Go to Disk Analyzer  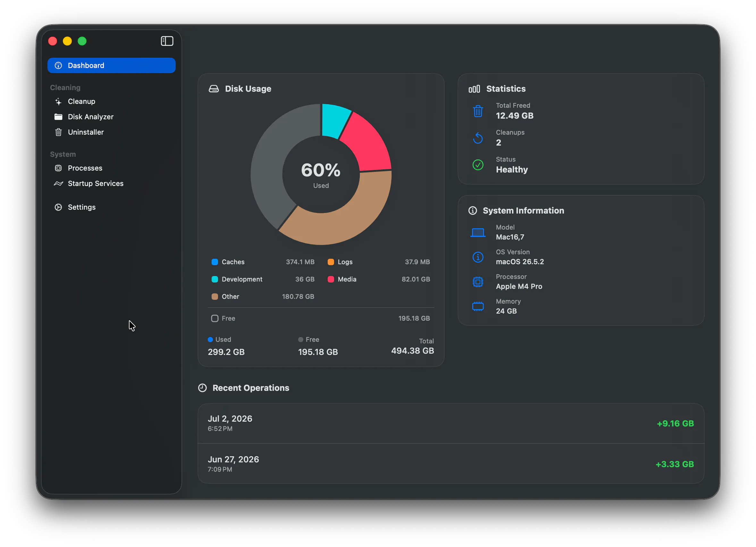[x=111, y=117]
